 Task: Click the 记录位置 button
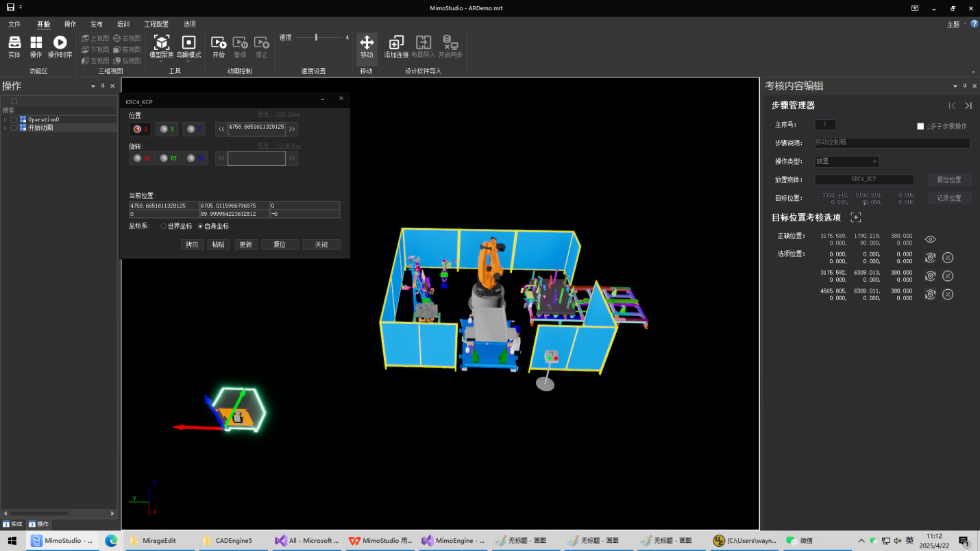point(949,198)
